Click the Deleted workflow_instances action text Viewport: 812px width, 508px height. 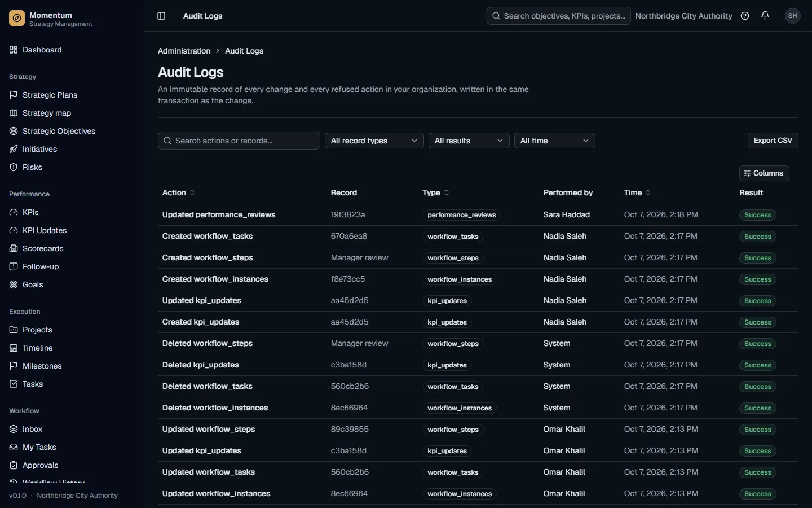(215, 408)
